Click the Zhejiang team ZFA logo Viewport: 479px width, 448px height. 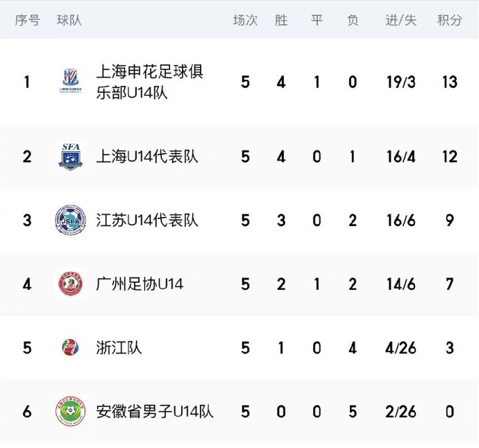[x=70, y=347]
